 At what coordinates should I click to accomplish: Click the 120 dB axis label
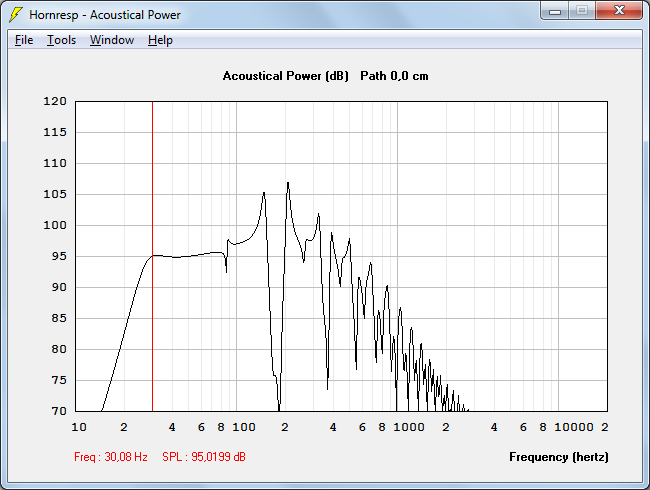click(55, 101)
